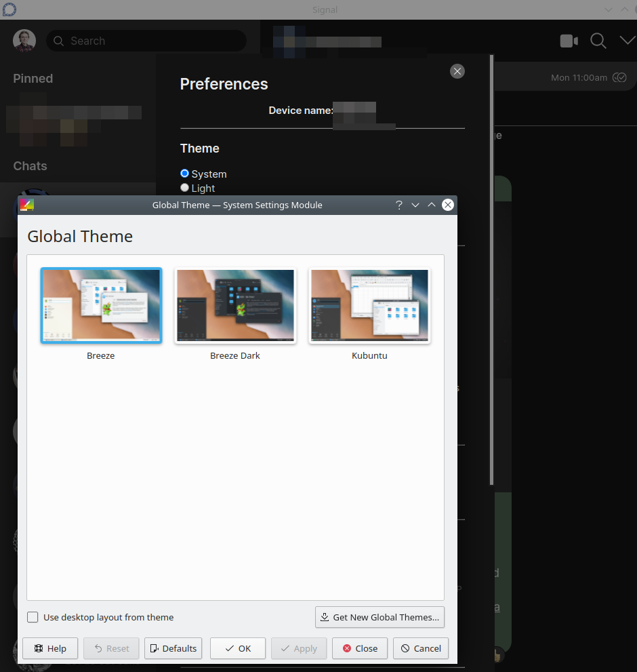Select the System theme radio button
Viewport: 637px width, 672px height.
(x=184, y=173)
